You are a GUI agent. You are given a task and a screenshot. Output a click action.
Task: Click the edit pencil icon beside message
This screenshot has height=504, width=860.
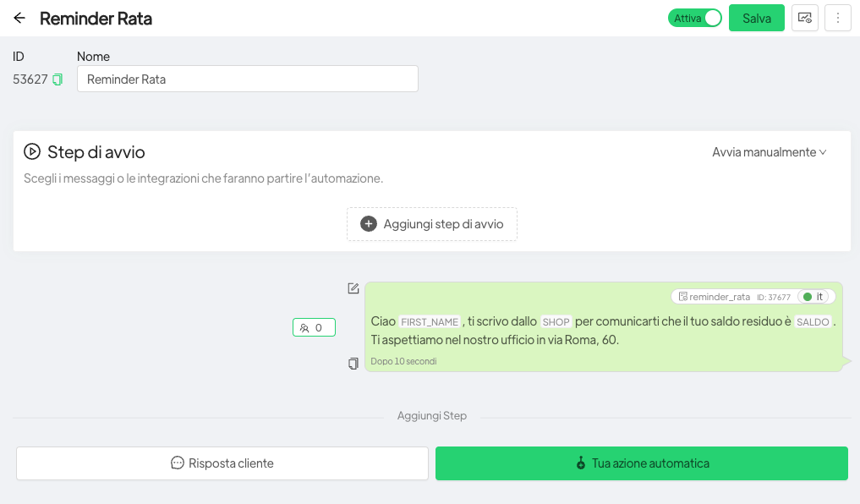(353, 288)
